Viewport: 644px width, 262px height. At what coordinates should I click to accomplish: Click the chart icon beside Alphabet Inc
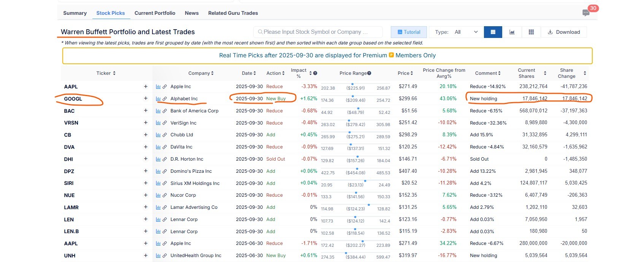(158, 99)
